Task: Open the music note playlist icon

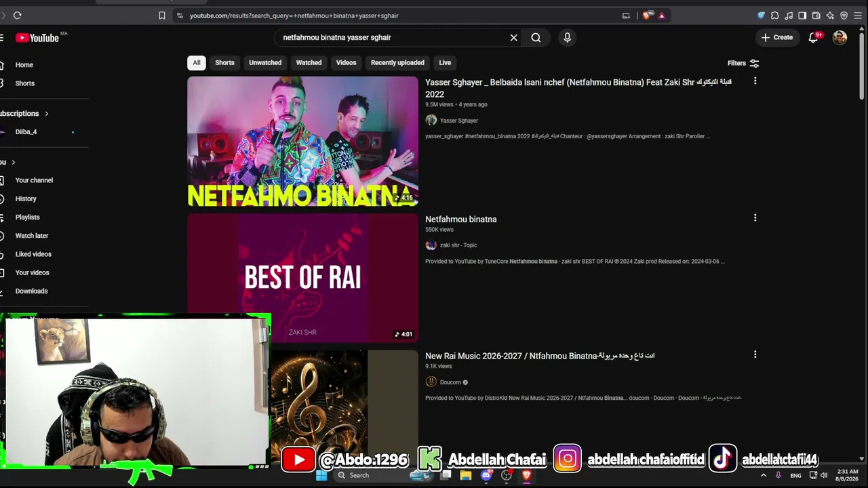Action: 789,16
